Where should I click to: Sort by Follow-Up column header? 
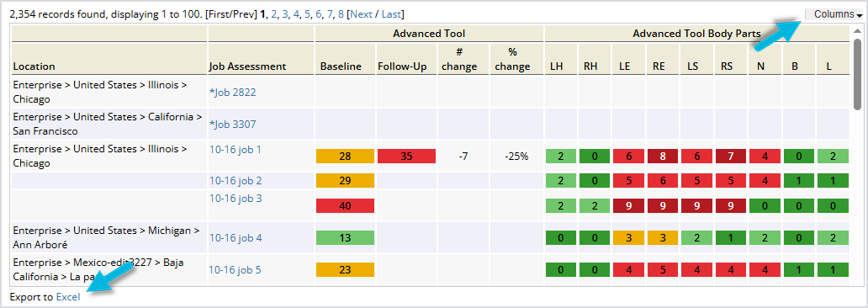click(x=402, y=66)
